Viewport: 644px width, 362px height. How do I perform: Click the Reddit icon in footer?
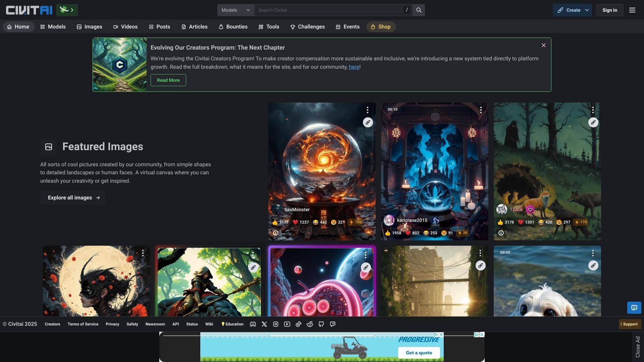(x=310, y=324)
